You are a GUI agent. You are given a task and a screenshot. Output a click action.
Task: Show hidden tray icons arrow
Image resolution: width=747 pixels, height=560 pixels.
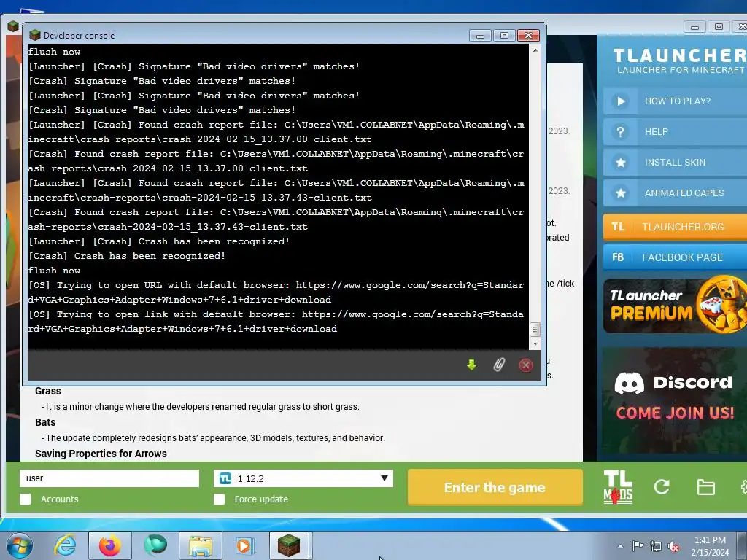(620, 546)
